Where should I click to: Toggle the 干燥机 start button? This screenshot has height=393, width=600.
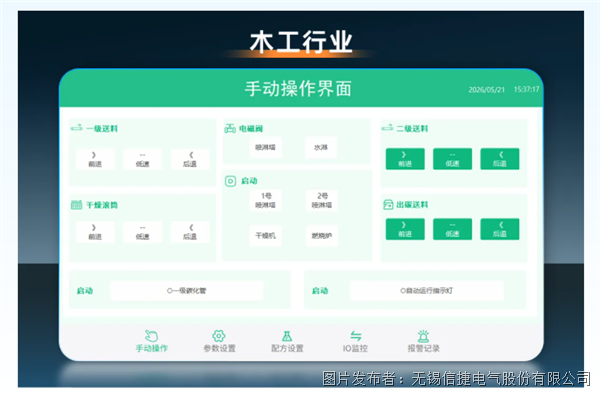[266, 235]
